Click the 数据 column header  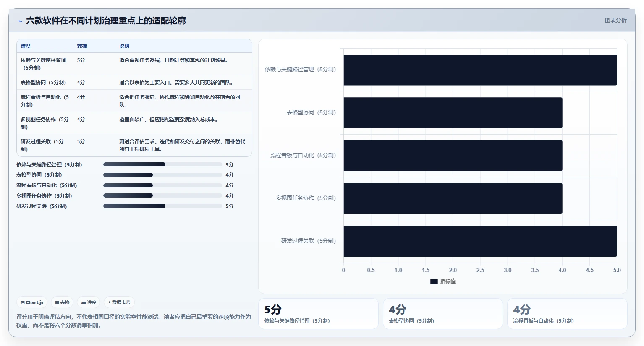pyautogui.click(x=82, y=46)
